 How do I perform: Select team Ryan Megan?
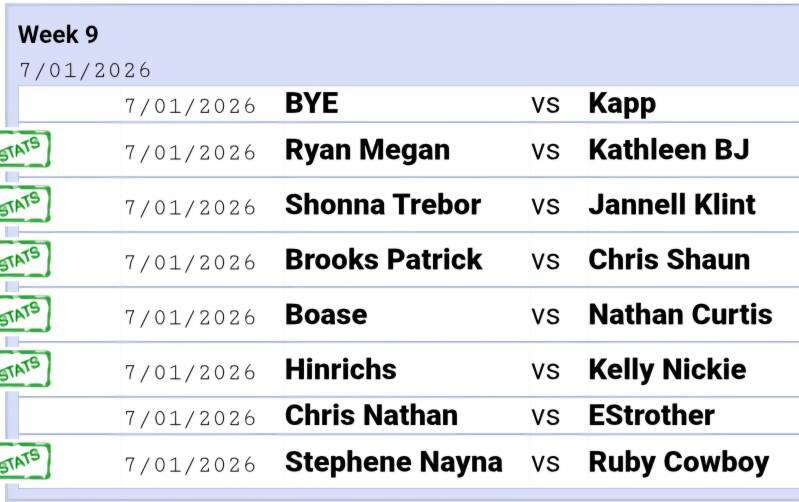tap(367, 151)
